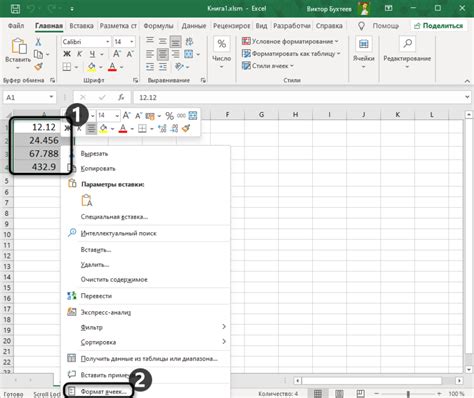Open the ribbon font size 14 dropdown

pyautogui.click(x=132, y=42)
